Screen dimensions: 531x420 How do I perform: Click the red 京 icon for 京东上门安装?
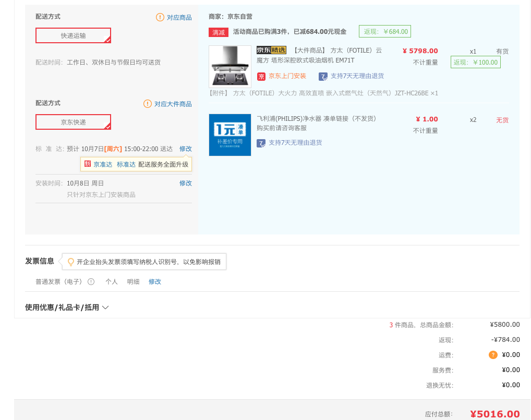[x=261, y=77]
